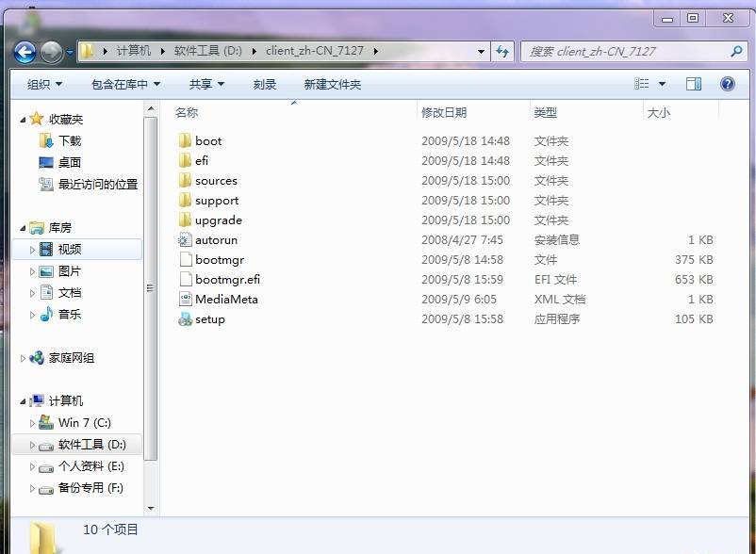Viewport: 756px width, 554px height.
Task: Open the 个人资料 (E:) drive
Action: [90, 465]
